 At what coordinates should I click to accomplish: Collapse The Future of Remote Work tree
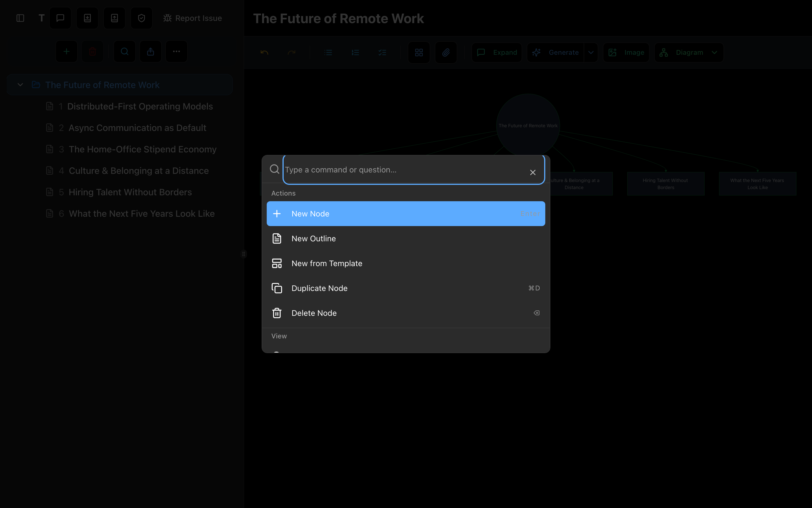coord(20,85)
